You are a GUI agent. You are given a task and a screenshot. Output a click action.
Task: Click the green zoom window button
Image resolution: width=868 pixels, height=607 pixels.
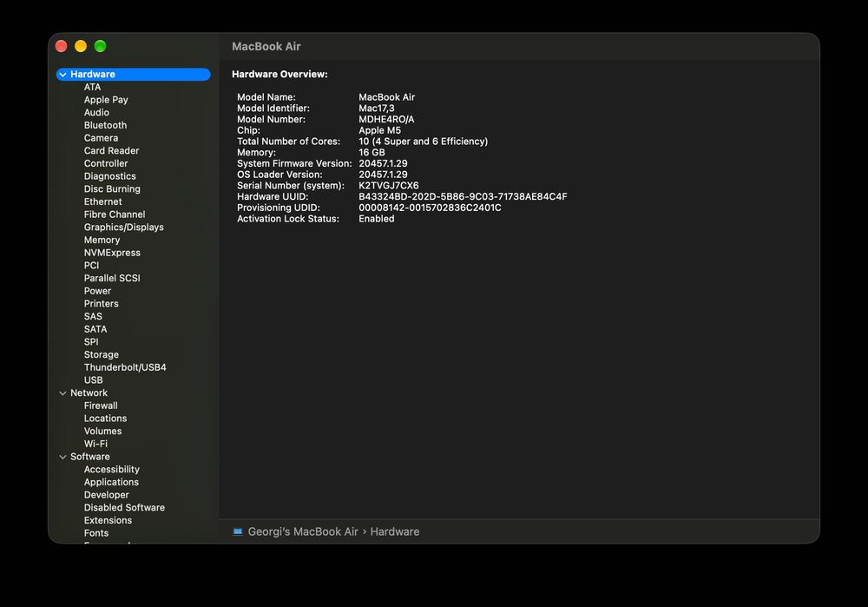pos(100,46)
